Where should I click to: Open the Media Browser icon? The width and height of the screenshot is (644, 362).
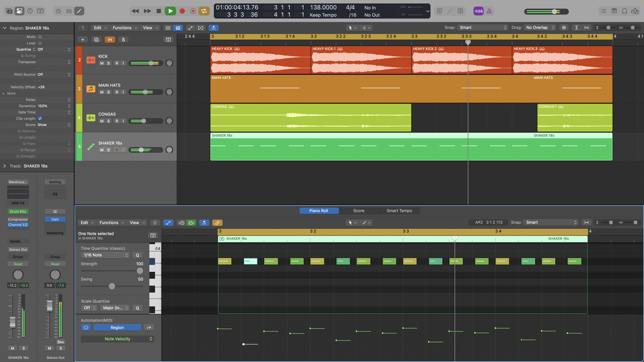636,11
